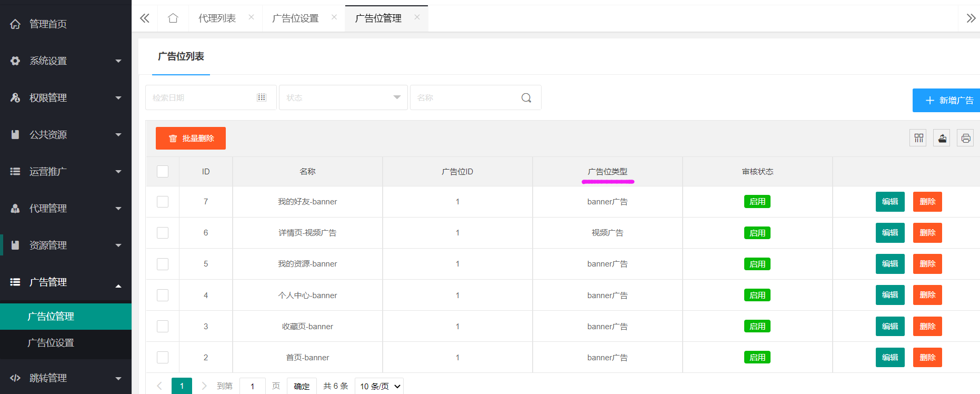Go to previous page arrow
This screenshot has height=394, width=980.
(159, 386)
